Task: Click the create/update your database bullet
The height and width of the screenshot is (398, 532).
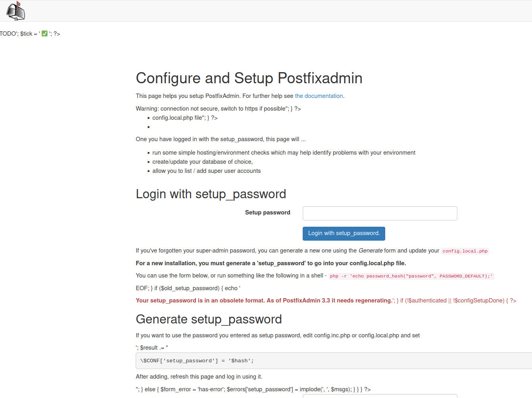Action: click(x=202, y=162)
